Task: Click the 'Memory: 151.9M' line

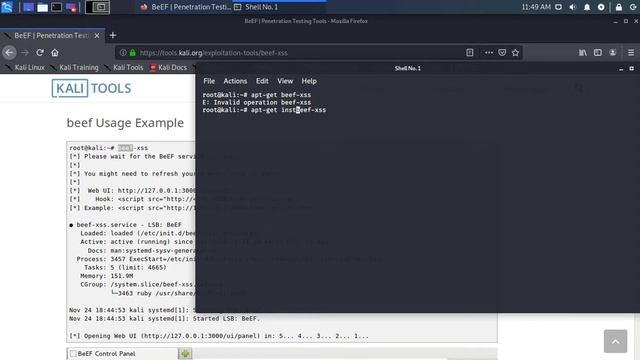Action: (107, 276)
